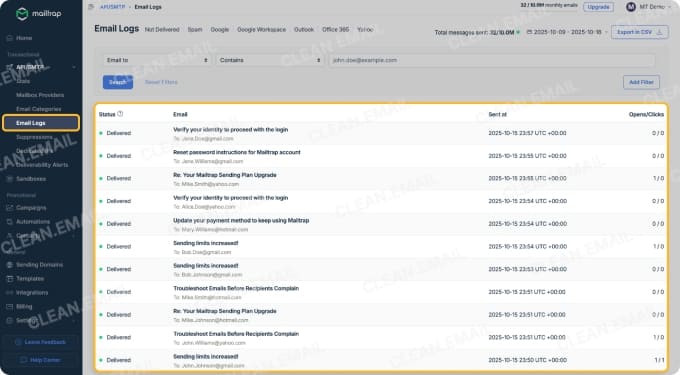Open 'Verify your identity' email to Alice.Doe@yahoo.com

point(230,198)
